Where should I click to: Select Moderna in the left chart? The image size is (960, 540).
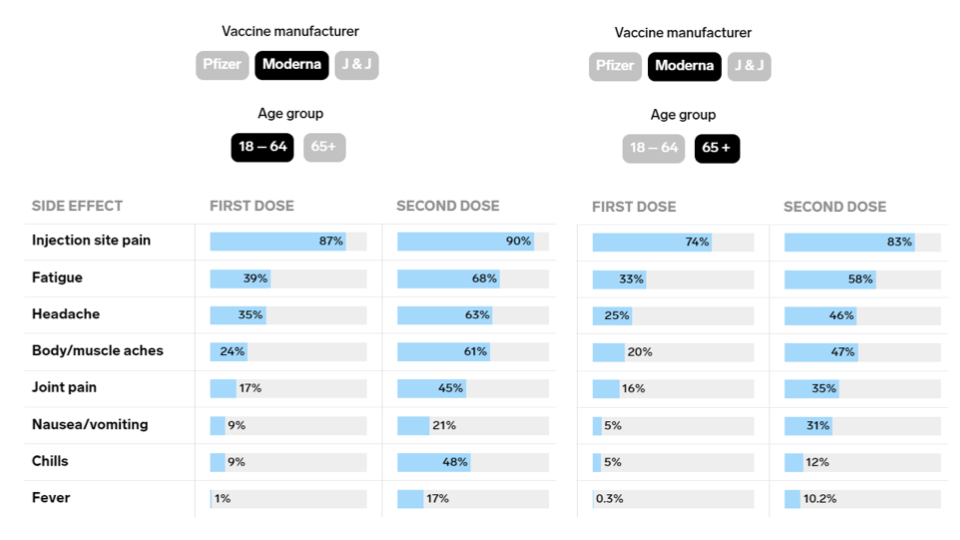291,65
